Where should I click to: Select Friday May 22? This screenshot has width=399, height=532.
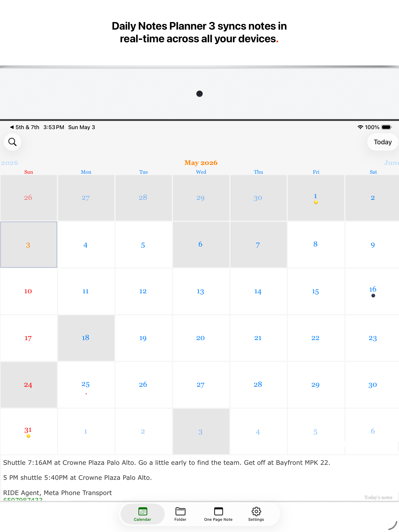click(316, 338)
